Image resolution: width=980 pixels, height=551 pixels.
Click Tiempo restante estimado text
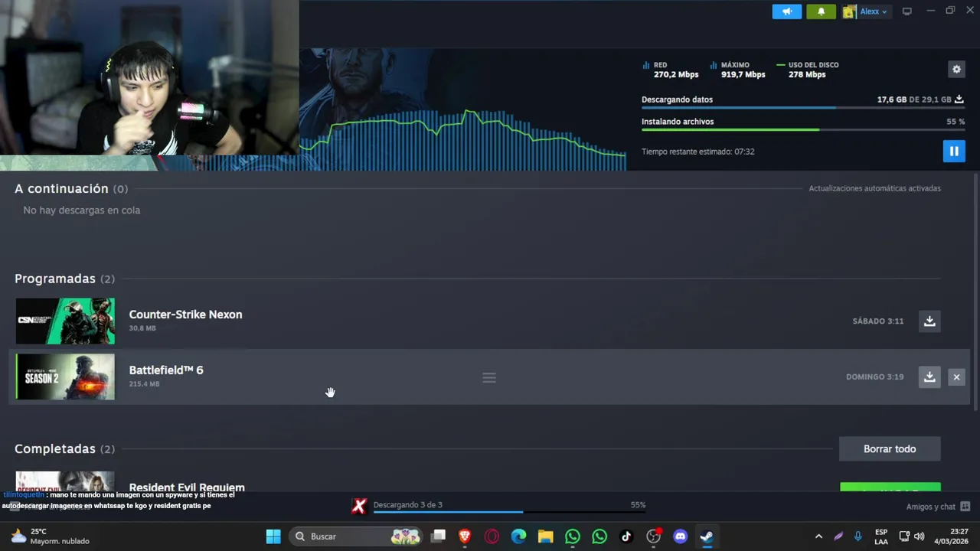[698, 152]
